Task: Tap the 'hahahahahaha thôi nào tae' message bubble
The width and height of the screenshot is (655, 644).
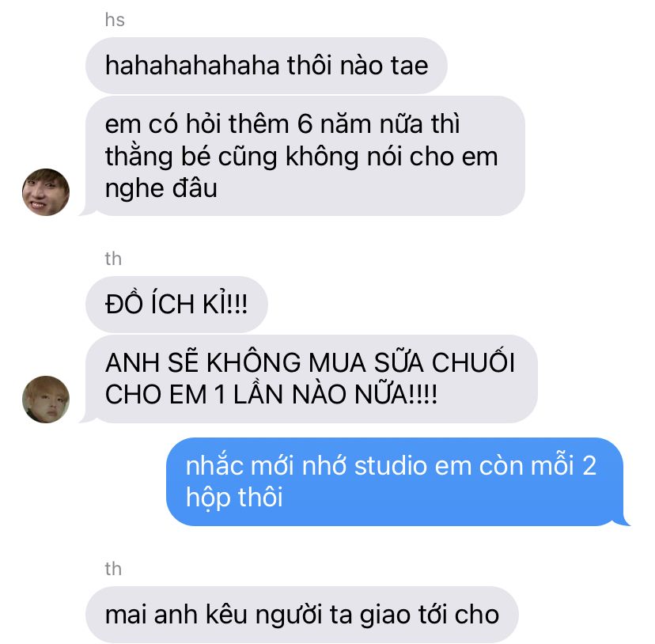Action: 267,66
